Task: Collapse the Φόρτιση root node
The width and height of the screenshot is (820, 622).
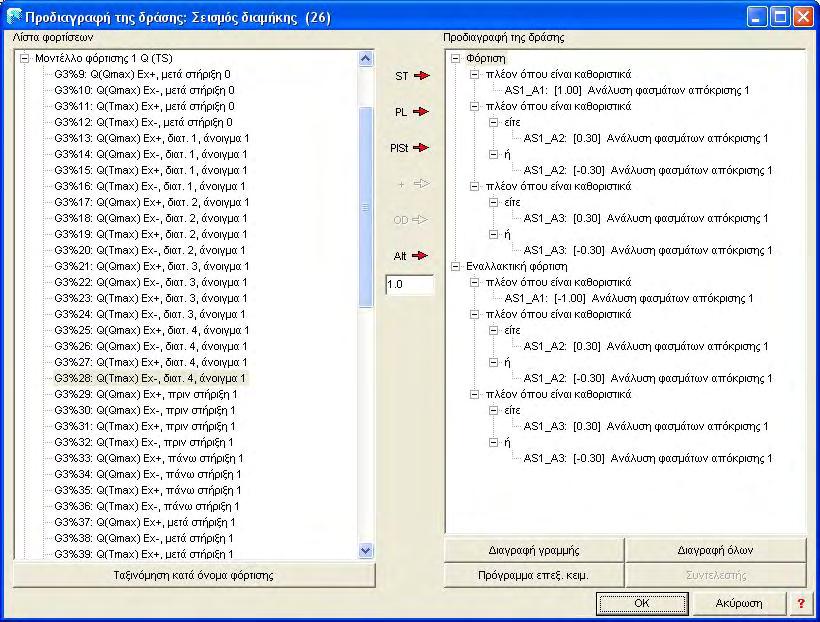Action: [x=455, y=58]
